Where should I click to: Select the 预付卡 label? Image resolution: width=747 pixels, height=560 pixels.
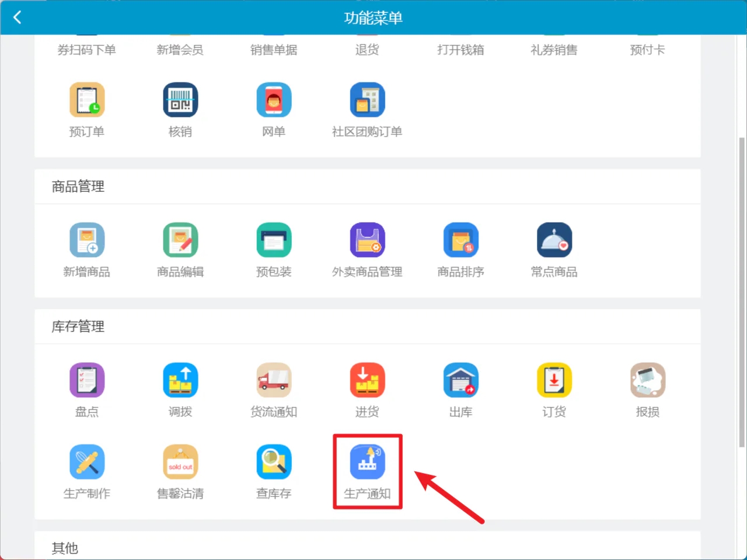click(x=647, y=50)
